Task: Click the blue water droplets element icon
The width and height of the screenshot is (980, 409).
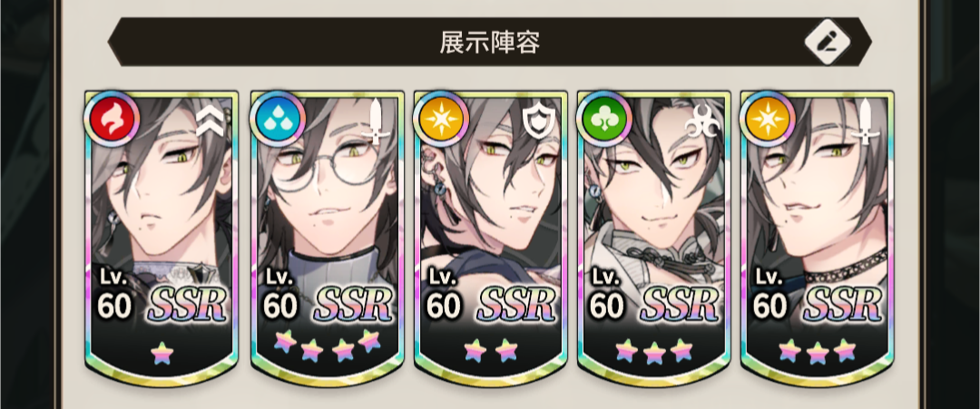Action: (x=277, y=120)
